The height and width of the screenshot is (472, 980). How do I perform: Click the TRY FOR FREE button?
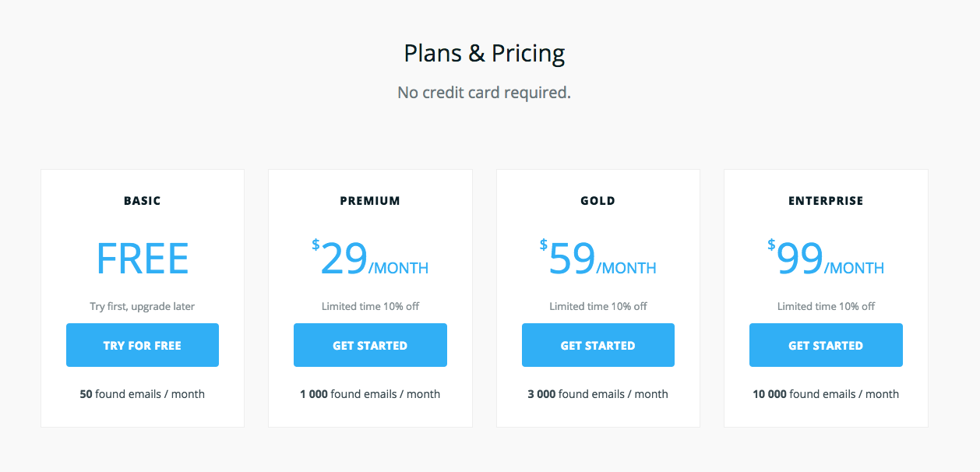tap(142, 344)
